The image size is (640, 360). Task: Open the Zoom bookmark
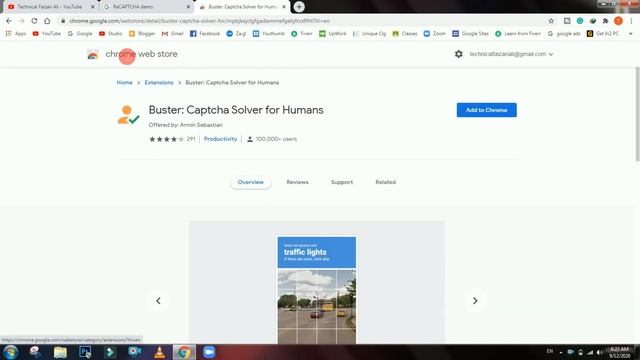435,33
